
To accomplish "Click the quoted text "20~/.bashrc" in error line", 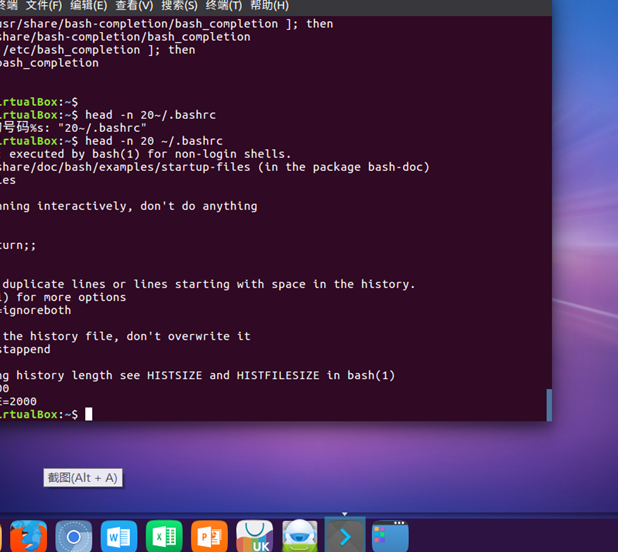I will tap(102, 128).
